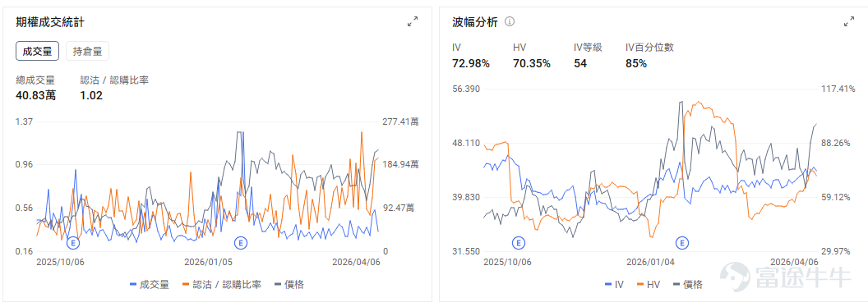Click the HV value 70.35%
The height and width of the screenshot is (307, 868).
532,63
